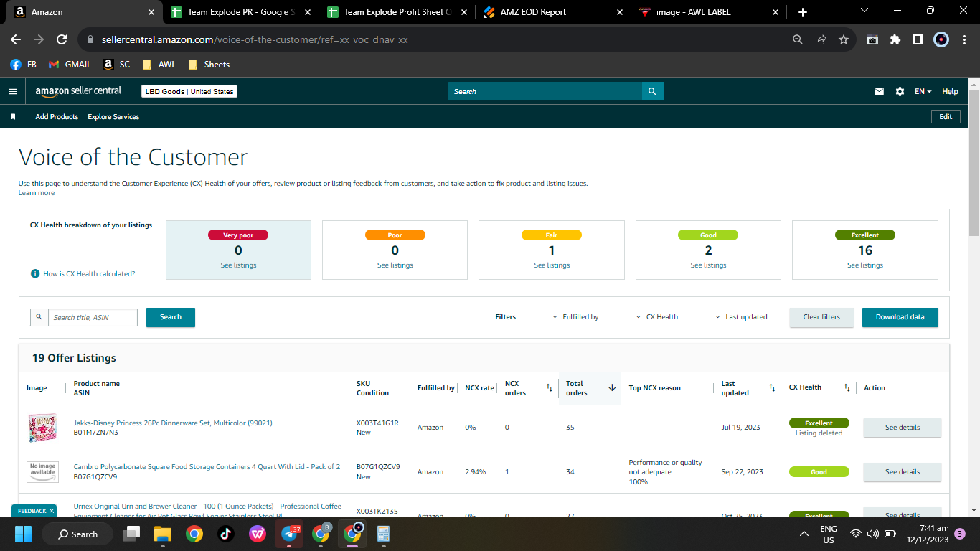The width and height of the screenshot is (980, 551).
Task: Click the info icon beside CX Health calculated
Action: [x=34, y=273]
